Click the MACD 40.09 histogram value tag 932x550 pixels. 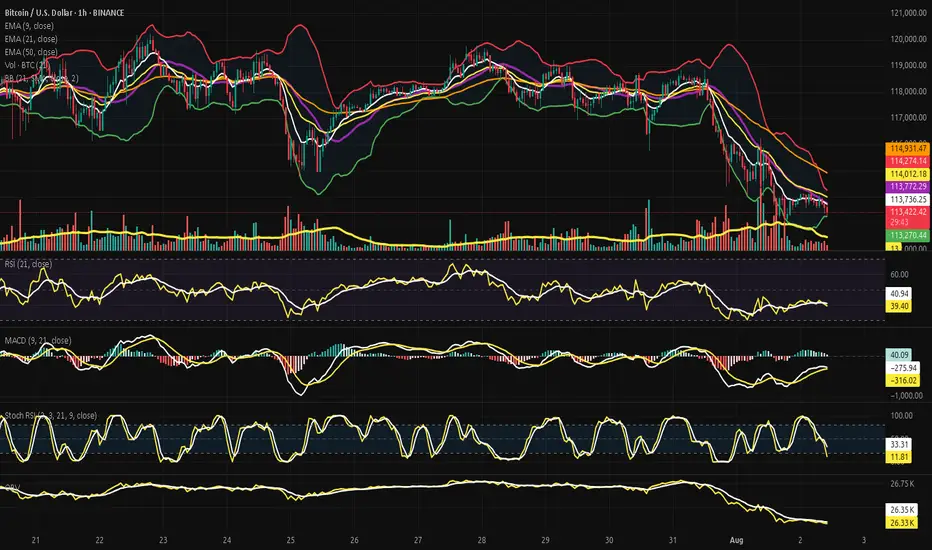[x=899, y=355]
